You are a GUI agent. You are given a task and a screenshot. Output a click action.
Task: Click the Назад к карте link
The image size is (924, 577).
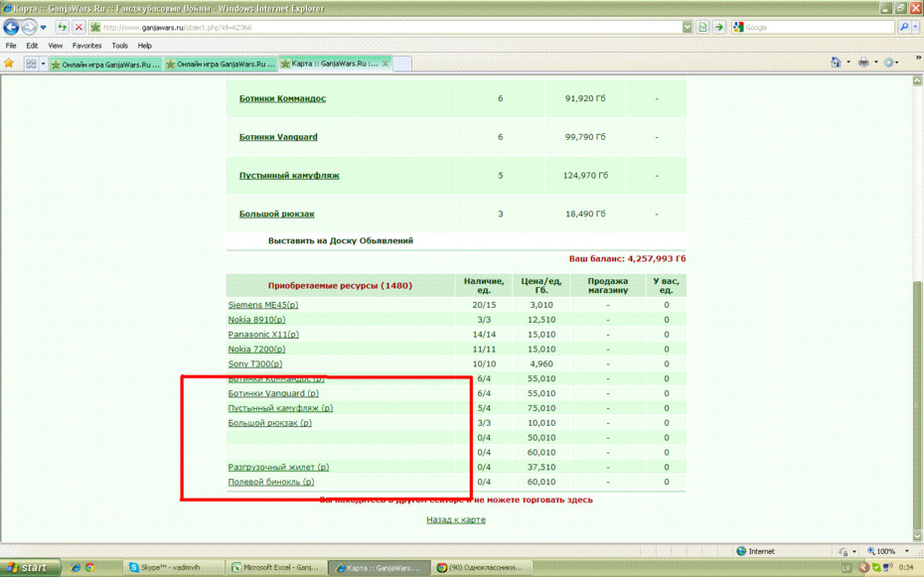click(x=456, y=519)
